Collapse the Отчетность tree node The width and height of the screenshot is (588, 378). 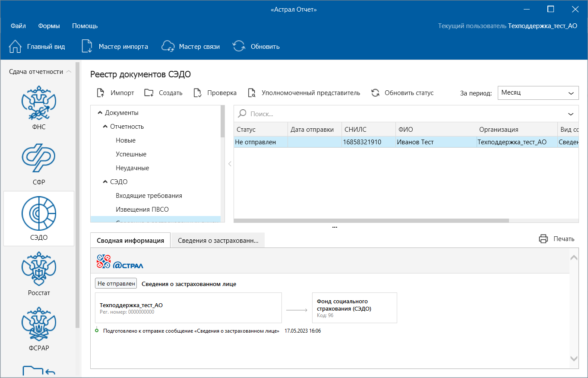tap(105, 127)
